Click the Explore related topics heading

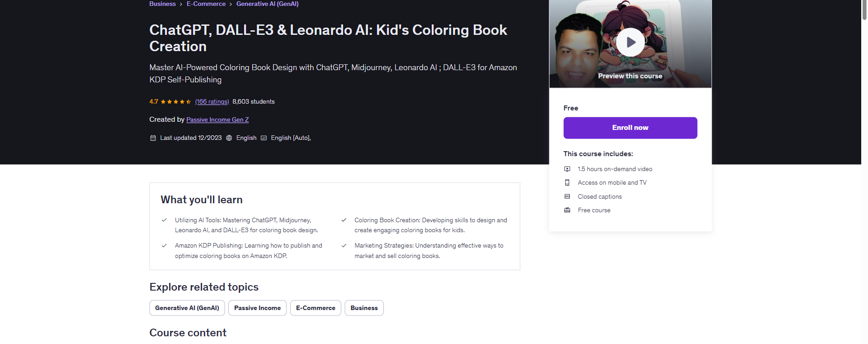click(x=204, y=287)
